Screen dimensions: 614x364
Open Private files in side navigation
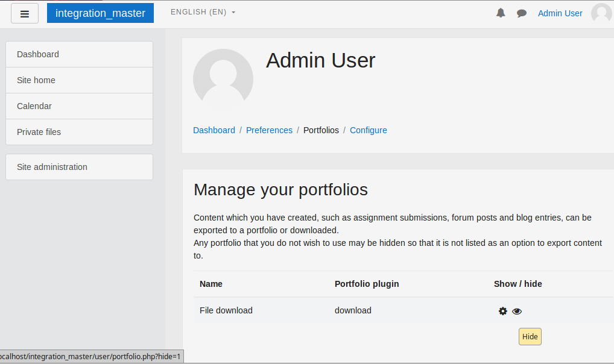(x=79, y=132)
